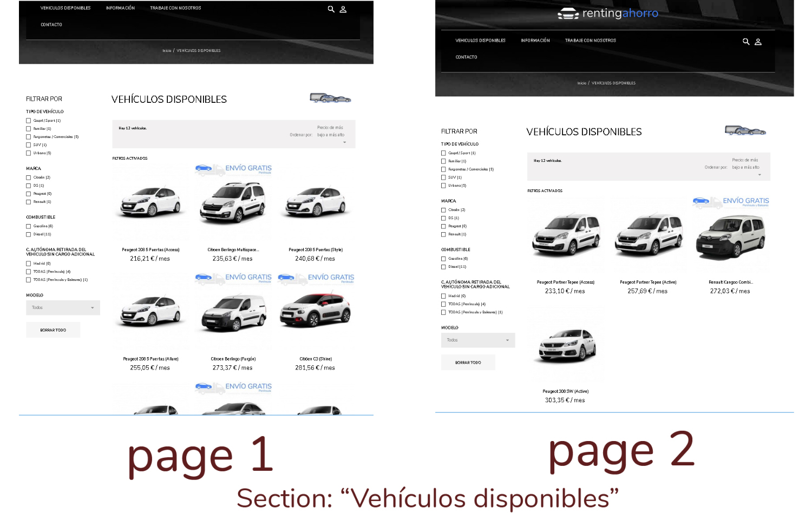This screenshot has height=513, width=812.
Task: Click the search magnifier icon on page 2
Action: click(x=746, y=42)
